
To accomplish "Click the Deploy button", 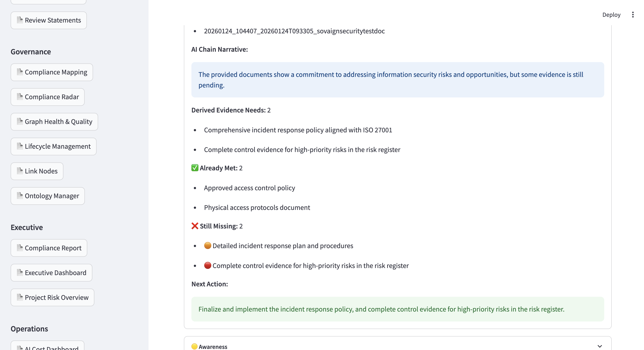I will coord(611,15).
